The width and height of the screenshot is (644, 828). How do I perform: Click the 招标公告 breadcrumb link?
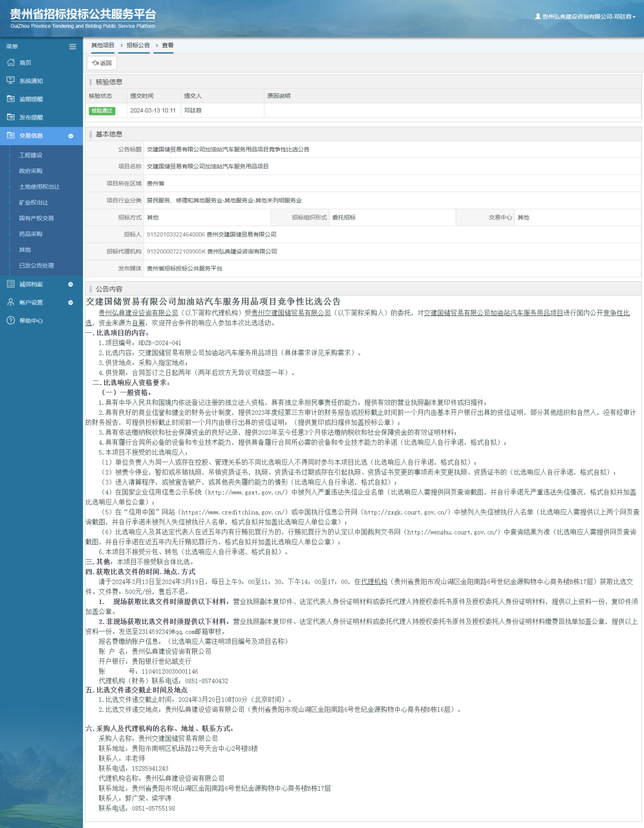pyautogui.click(x=138, y=46)
